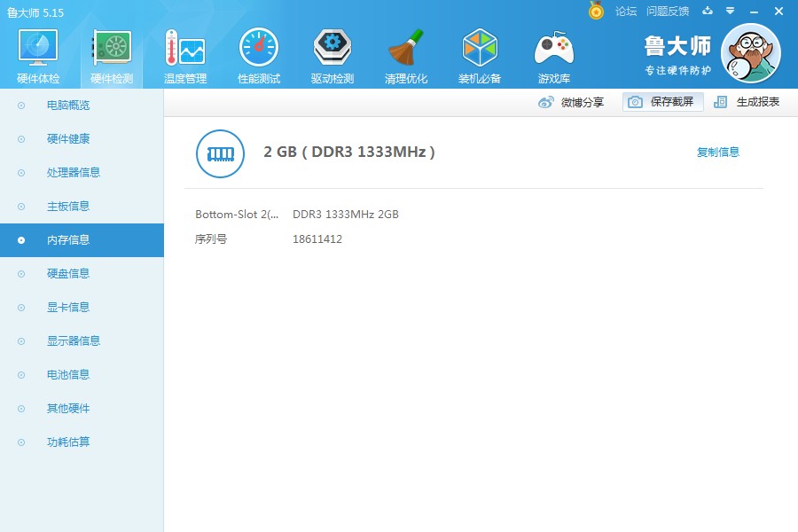
Task: Open 硬件体检 hardware checkup icon
Action: (38, 48)
